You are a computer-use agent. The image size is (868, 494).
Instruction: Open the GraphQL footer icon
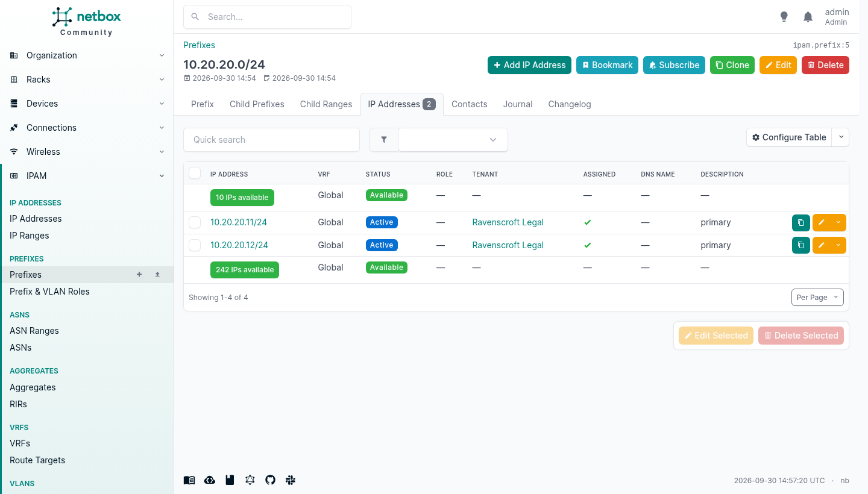pos(250,480)
